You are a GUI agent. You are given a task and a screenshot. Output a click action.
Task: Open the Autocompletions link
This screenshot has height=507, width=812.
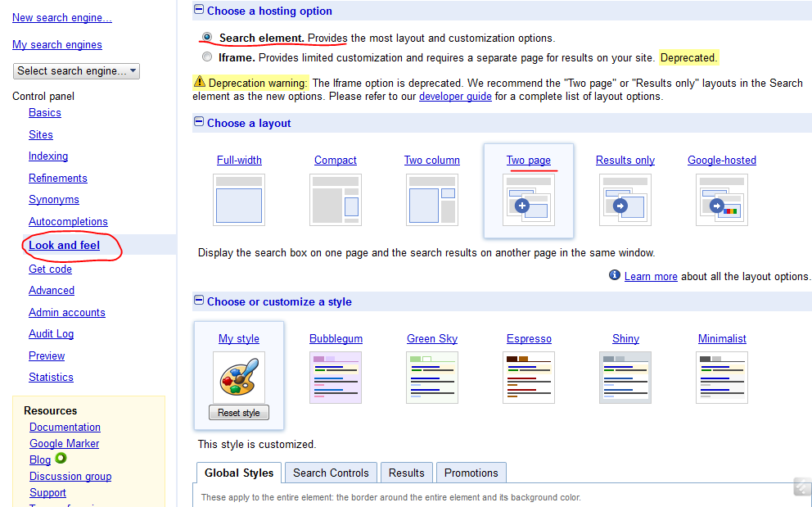(x=69, y=221)
